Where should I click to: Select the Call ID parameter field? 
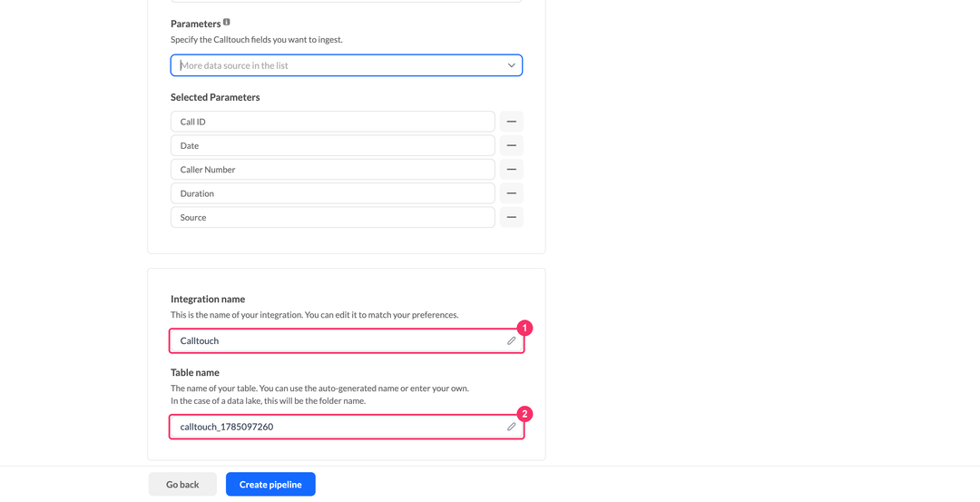[x=332, y=122]
